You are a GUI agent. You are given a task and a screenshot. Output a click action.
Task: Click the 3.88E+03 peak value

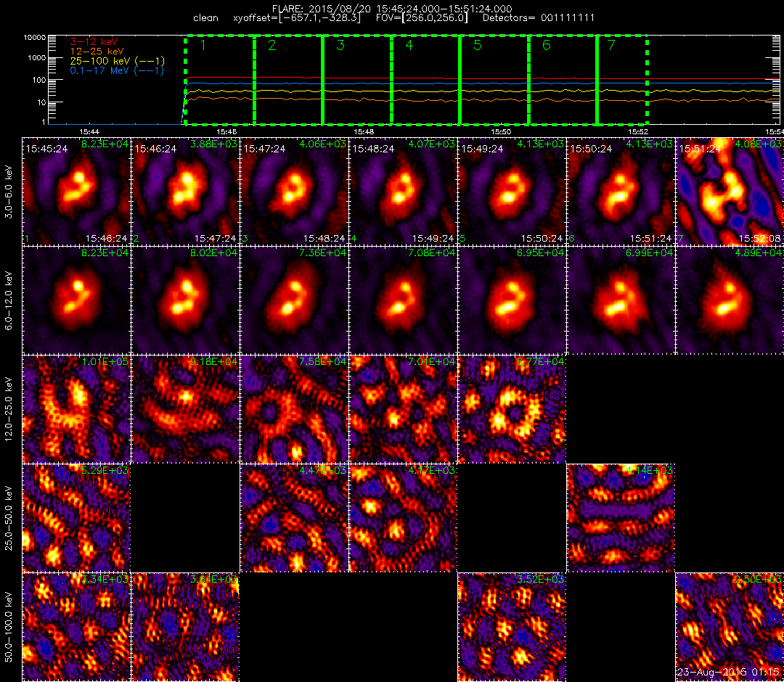(214, 144)
